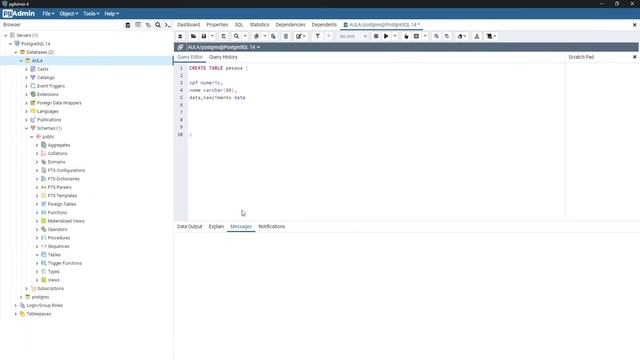Select the Tablespaces tree item

pyautogui.click(x=39, y=314)
